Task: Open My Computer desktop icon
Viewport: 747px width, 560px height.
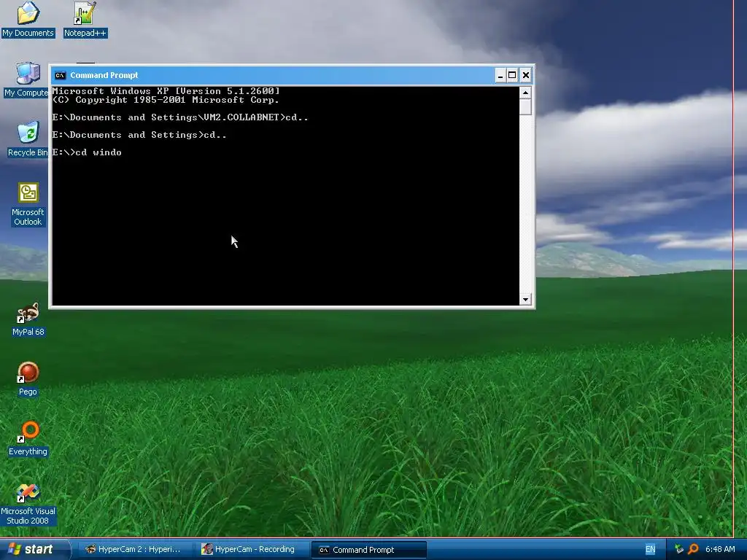Action: coord(27,79)
